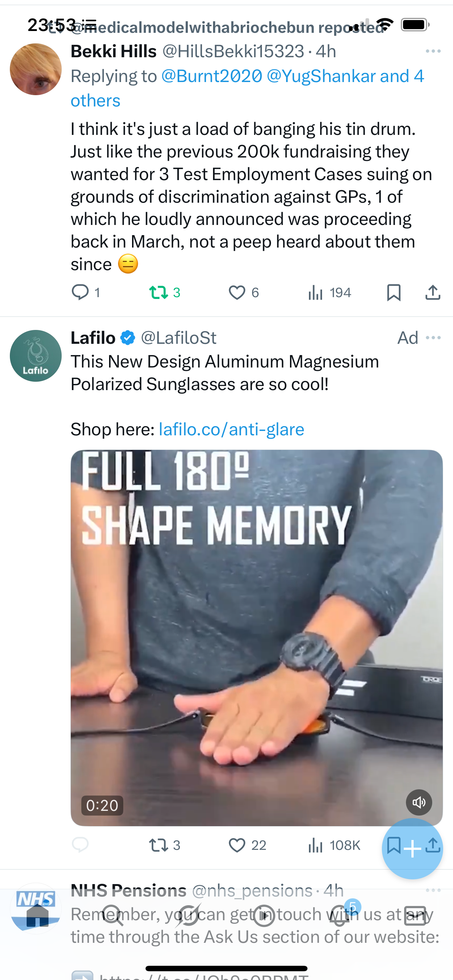The width and height of the screenshot is (453, 980).
Task: Open more options for Bekki Hills' tweet
Action: point(433,51)
